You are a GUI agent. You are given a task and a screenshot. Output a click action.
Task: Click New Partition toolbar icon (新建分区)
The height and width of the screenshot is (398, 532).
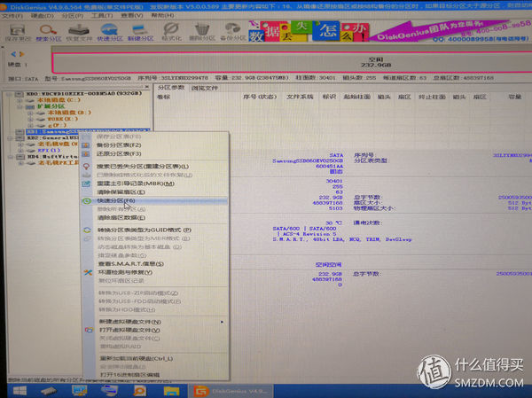(140, 33)
